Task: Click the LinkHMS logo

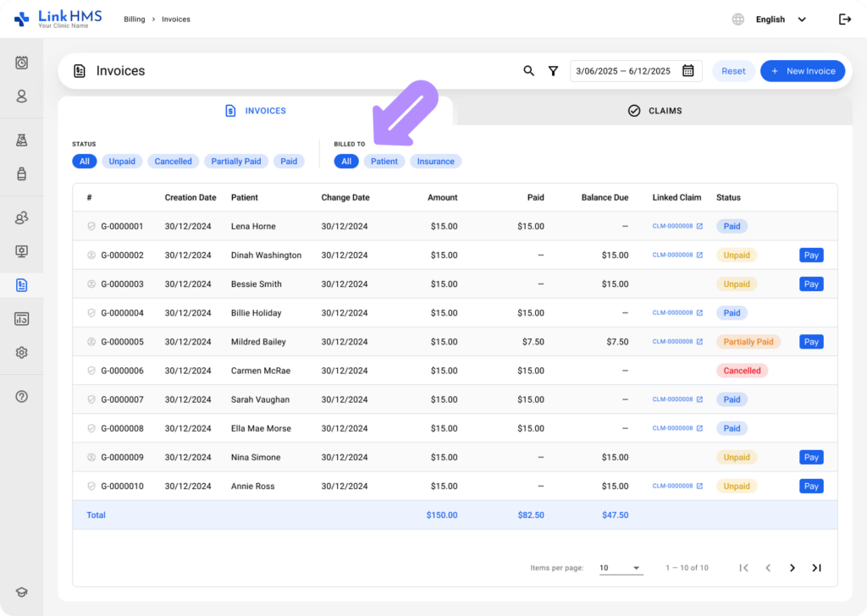Action: coord(58,19)
